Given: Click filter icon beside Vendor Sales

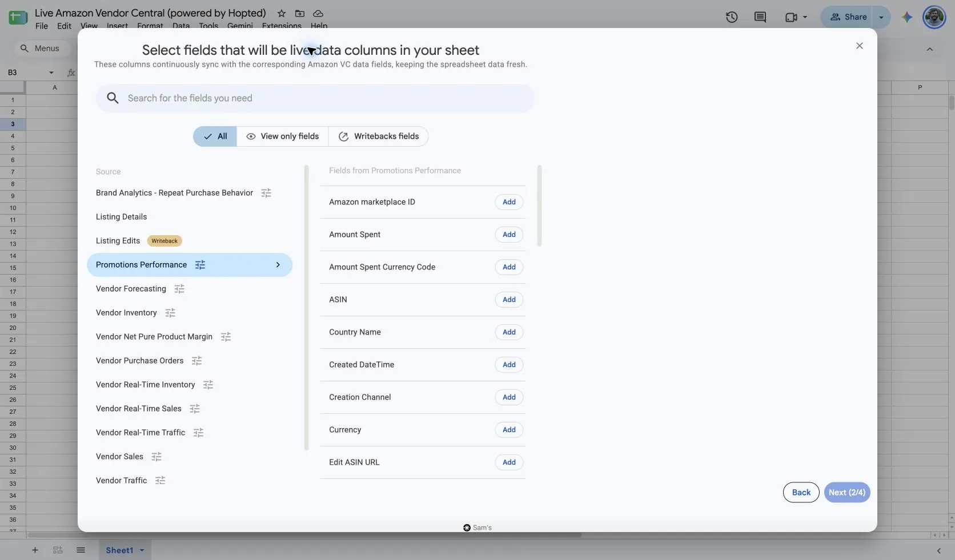Looking at the screenshot, I should [x=157, y=457].
